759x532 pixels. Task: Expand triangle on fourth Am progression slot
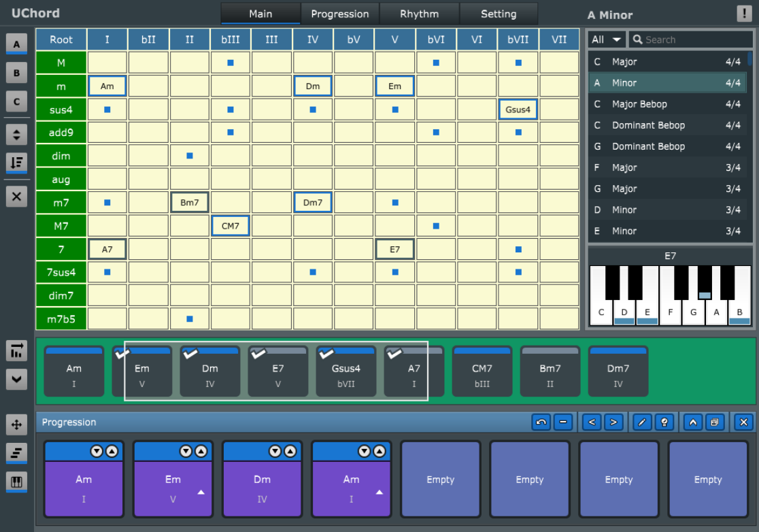[379, 493]
